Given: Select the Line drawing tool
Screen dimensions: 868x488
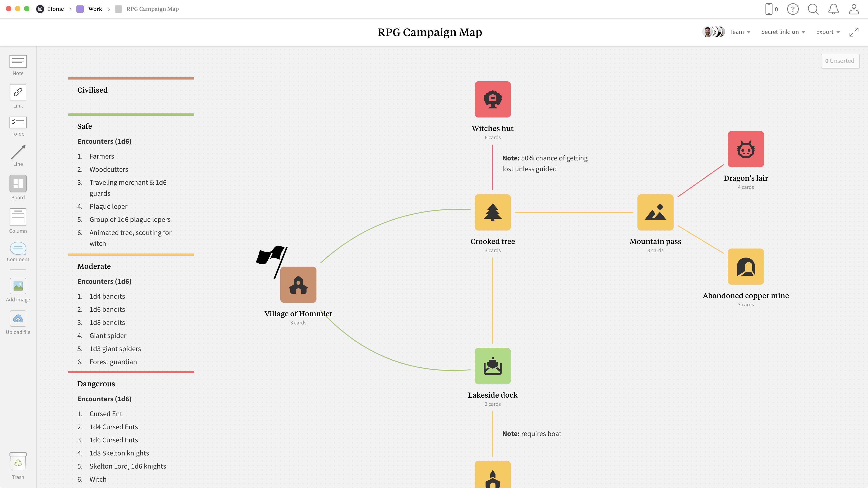Looking at the screenshot, I should click(18, 152).
